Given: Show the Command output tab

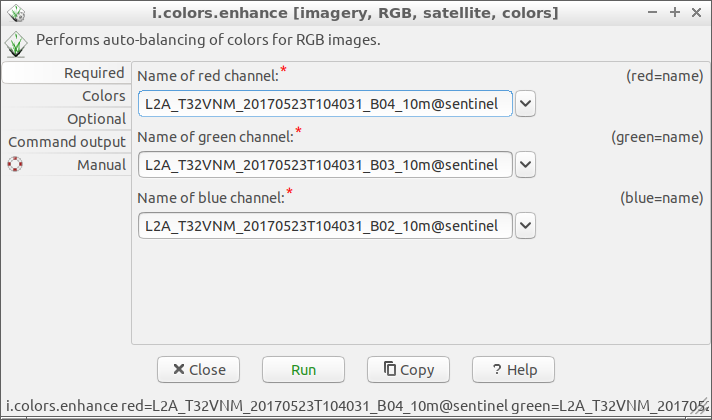Looking at the screenshot, I should (67, 142).
